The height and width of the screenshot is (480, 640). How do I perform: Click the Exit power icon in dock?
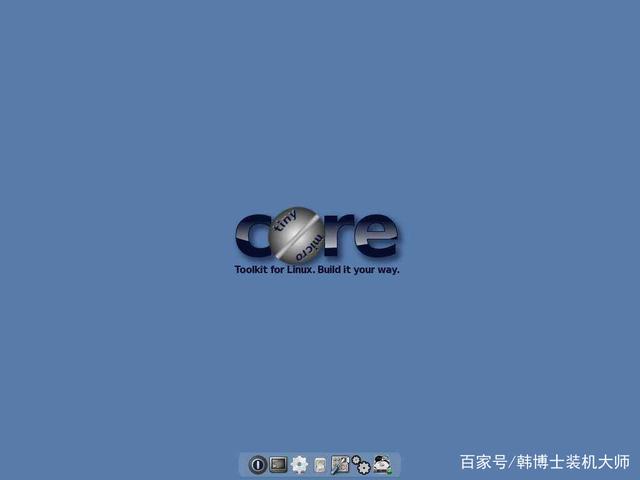pyautogui.click(x=258, y=464)
